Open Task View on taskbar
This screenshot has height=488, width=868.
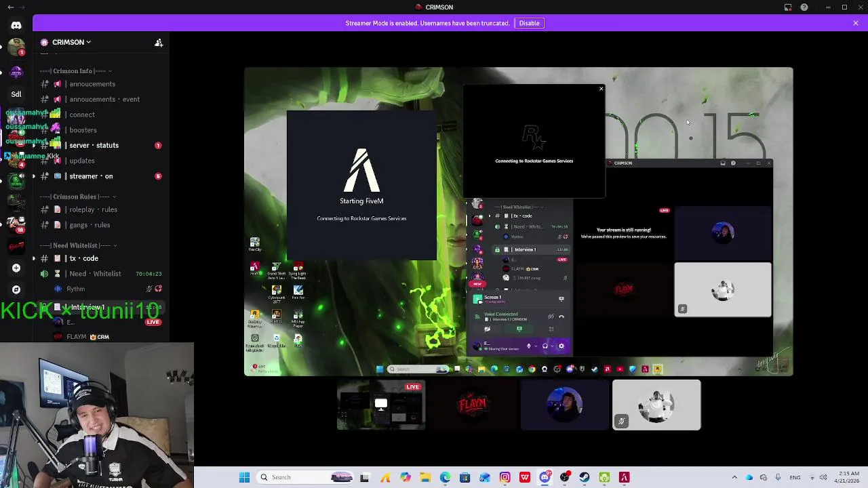(x=365, y=477)
